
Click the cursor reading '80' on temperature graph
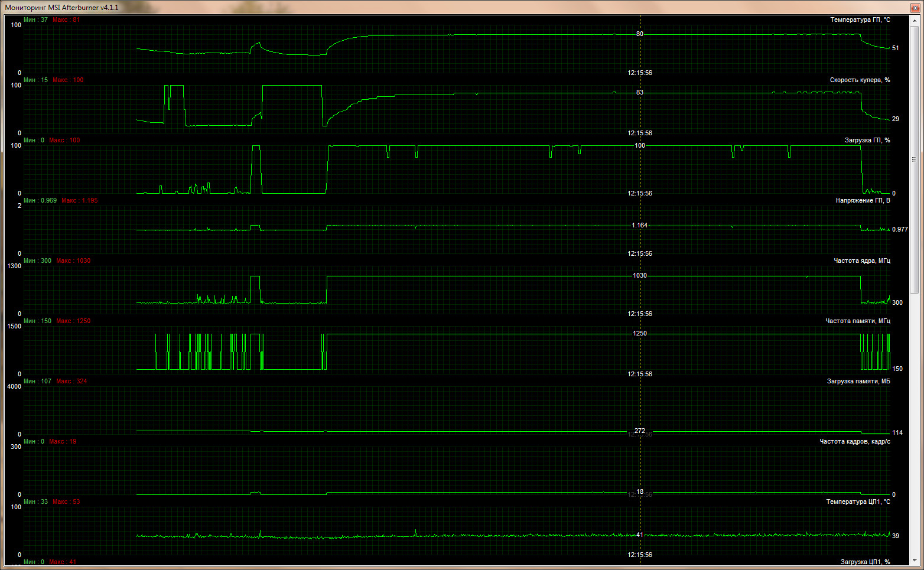(x=640, y=34)
